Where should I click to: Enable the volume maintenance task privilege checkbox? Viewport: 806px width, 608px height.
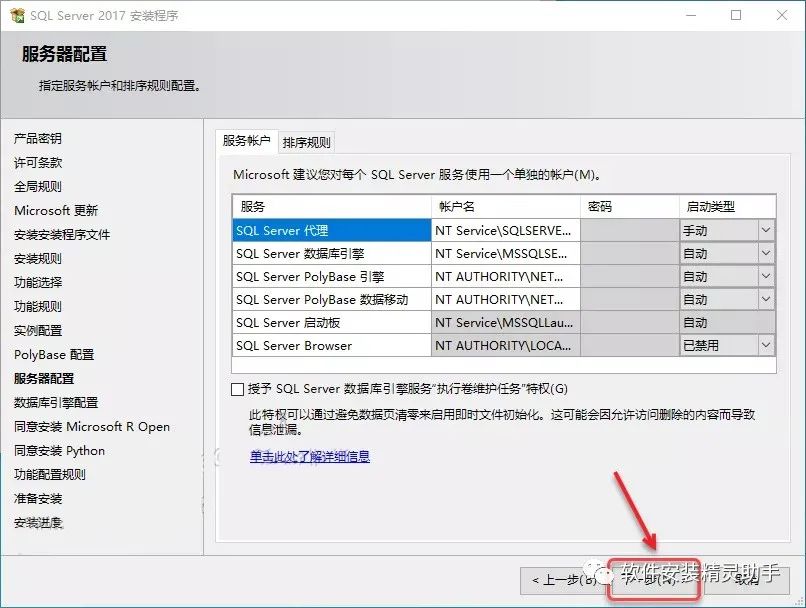click(237, 389)
